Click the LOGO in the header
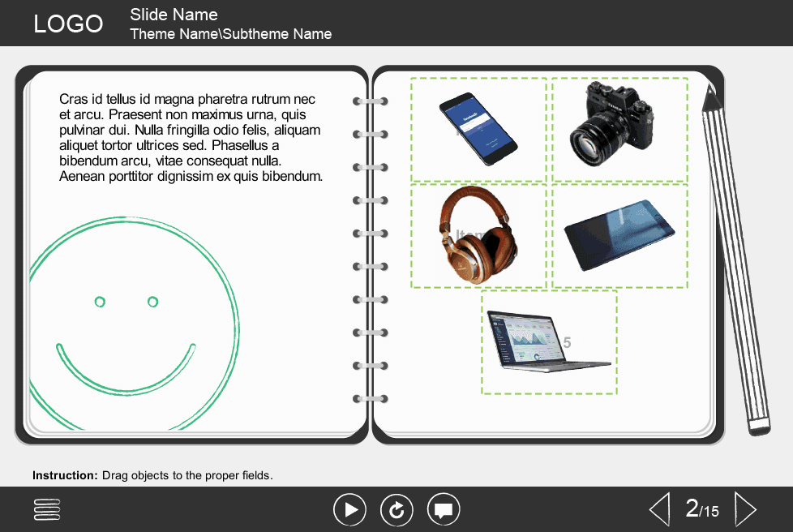This screenshot has width=793, height=532. (x=68, y=24)
